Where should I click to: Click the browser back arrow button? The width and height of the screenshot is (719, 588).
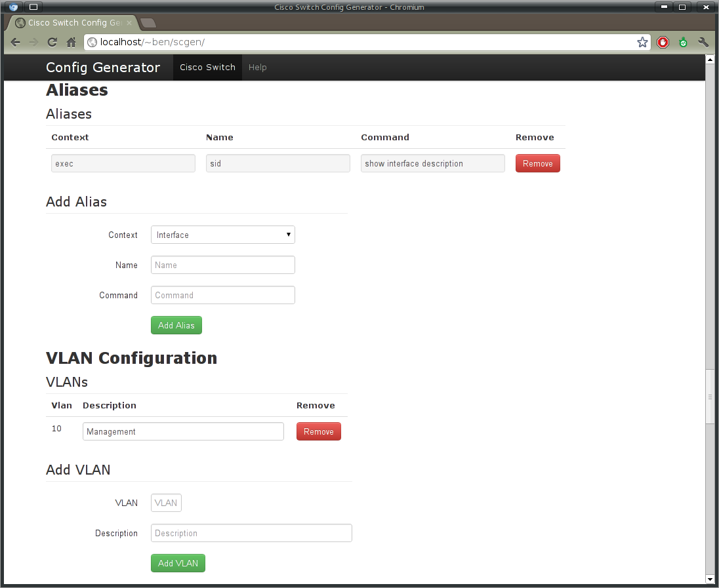click(16, 42)
